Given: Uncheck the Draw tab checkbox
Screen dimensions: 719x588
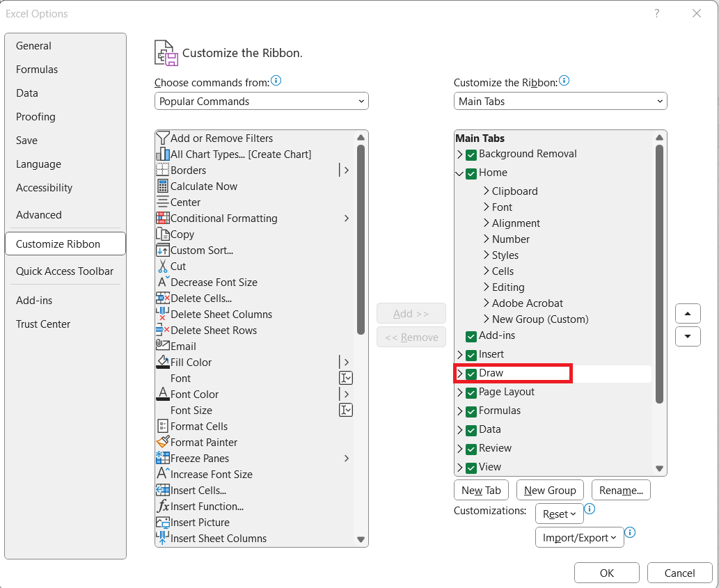Looking at the screenshot, I should click(x=471, y=374).
